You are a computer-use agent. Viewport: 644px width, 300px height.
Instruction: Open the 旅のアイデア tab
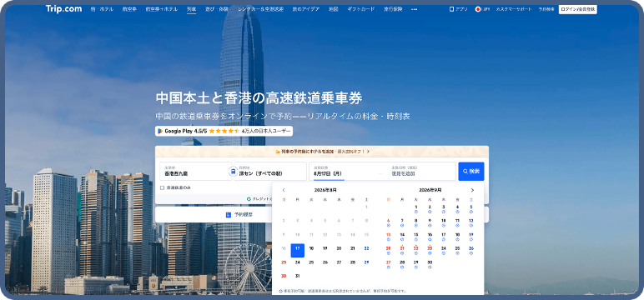(x=306, y=9)
